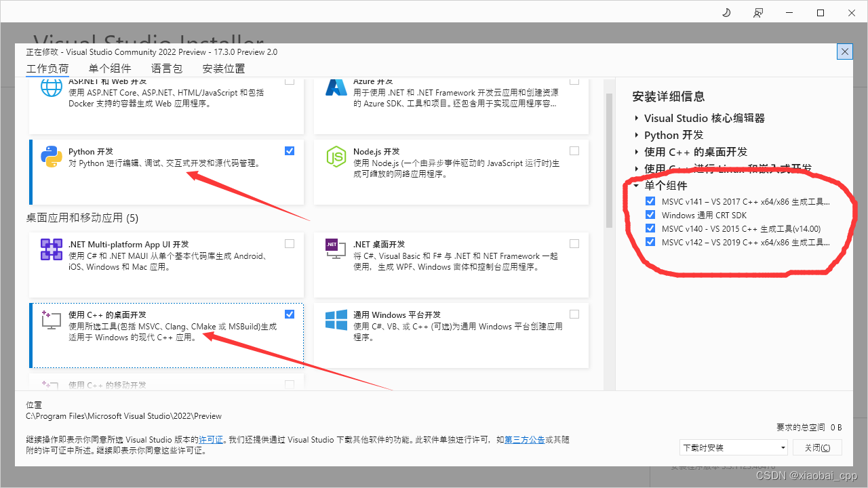Screen dimensions: 868x488
Task: Close the modify dialog with X
Action: (845, 52)
